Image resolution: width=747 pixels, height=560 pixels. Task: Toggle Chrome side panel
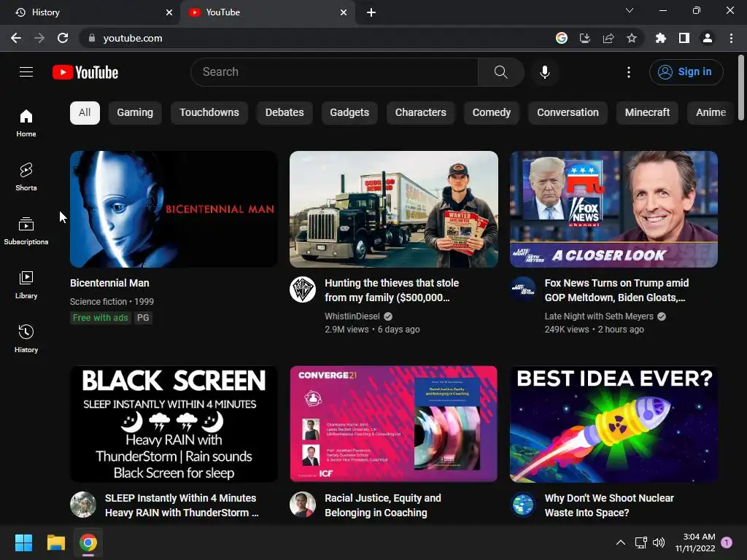pyautogui.click(x=684, y=38)
